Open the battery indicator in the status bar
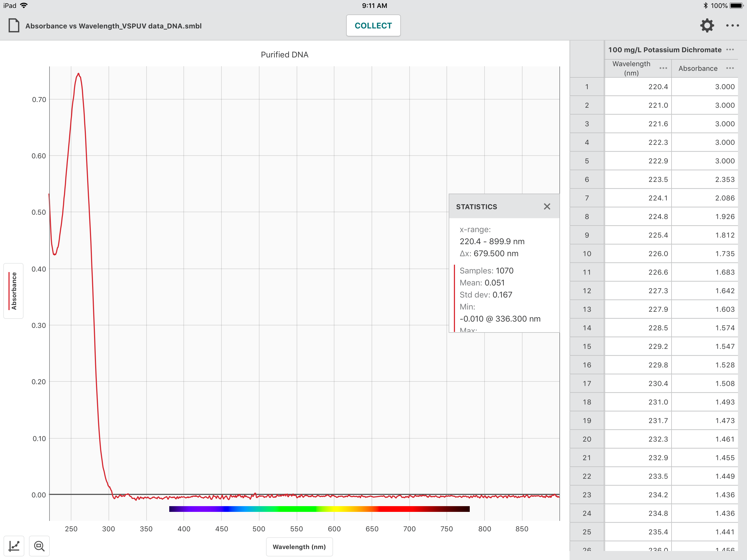The width and height of the screenshot is (747, 560). [x=736, y=5]
